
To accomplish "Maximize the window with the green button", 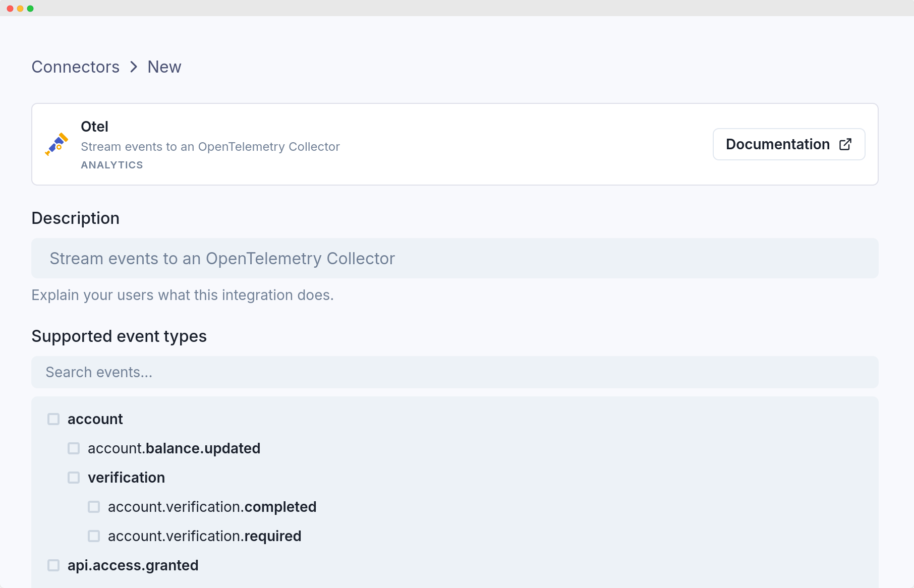I will (30, 9).
